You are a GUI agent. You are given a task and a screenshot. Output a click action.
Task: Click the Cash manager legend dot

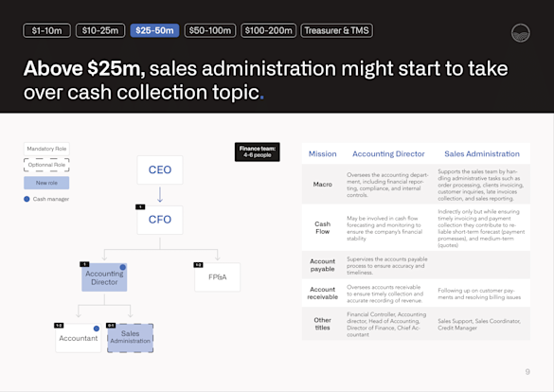pyautogui.click(x=27, y=199)
